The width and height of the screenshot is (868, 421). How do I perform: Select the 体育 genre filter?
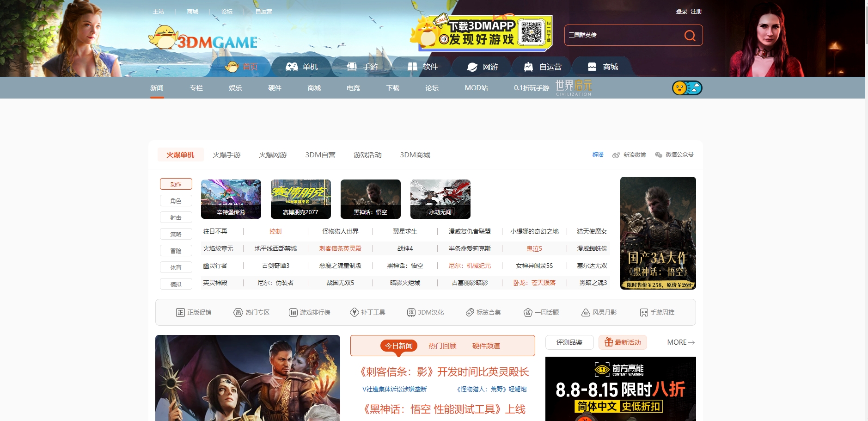coord(176,267)
